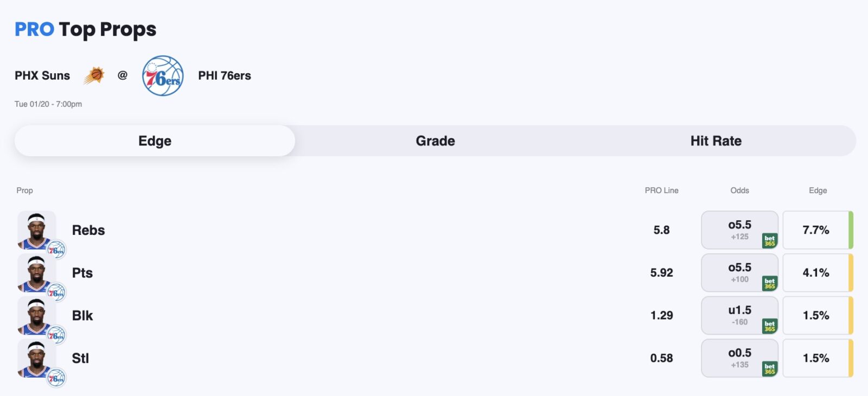Click the Philadelphia 76ers team logo
The image size is (868, 396).
click(163, 76)
